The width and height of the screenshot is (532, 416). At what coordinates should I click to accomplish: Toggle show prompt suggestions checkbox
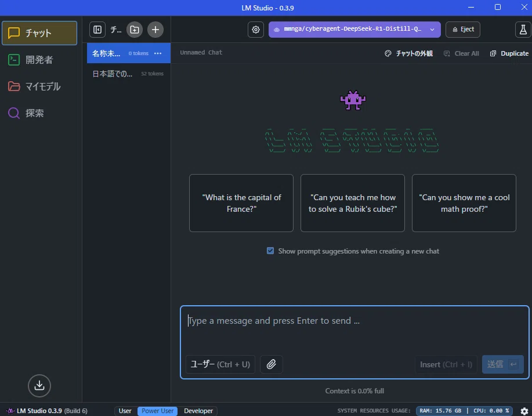point(270,251)
